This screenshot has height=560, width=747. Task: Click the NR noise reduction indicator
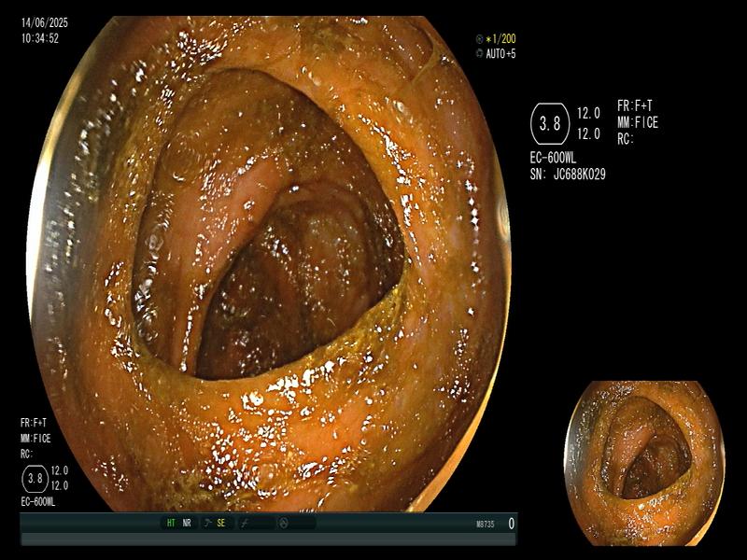(187, 523)
